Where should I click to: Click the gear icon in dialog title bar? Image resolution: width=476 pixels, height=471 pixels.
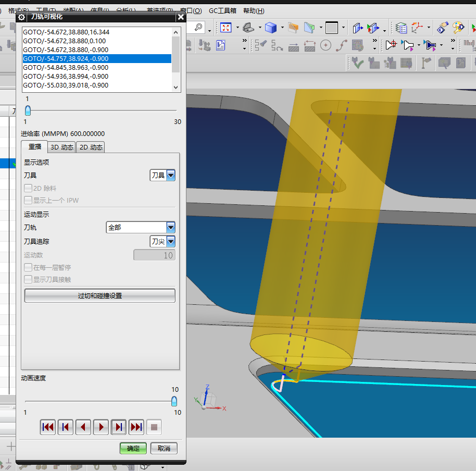(x=21, y=17)
